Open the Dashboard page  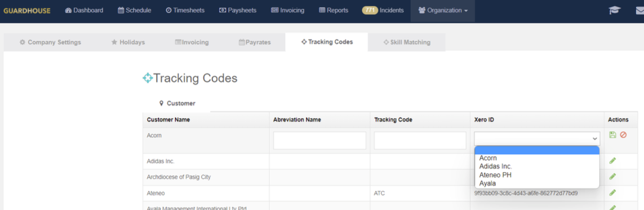(x=84, y=10)
